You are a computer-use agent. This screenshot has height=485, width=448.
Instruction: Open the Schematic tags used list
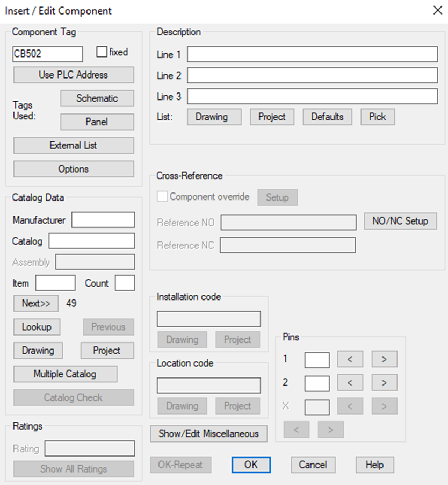(x=97, y=98)
